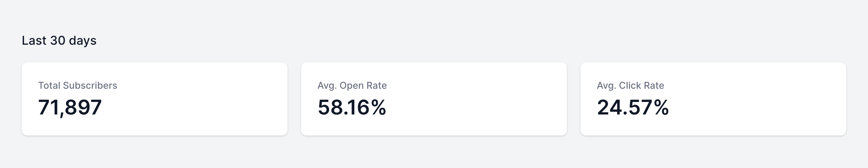
Task: Click the number "30" in the heading
Action: tap(58, 41)
